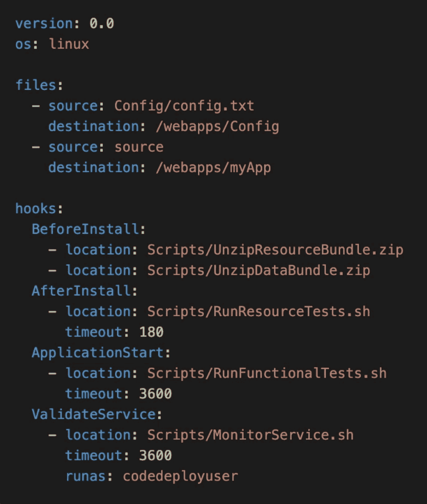Click the Scripts/UnzipDataBundle.zip location value

258,271
